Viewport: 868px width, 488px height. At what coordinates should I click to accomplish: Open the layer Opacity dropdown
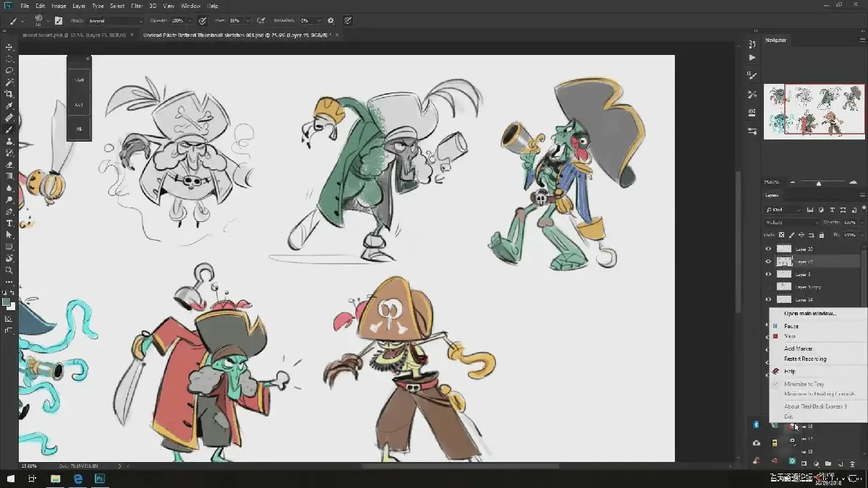pyautogui.click(x=861, y=223)
